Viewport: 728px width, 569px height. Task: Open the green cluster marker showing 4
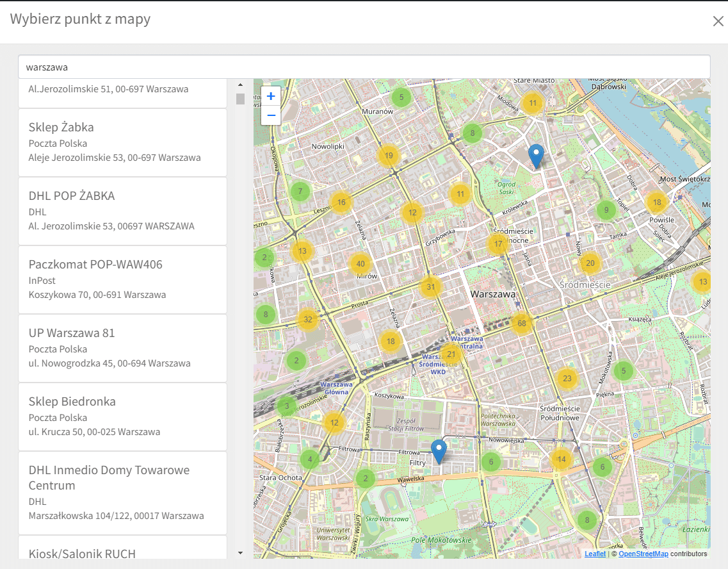point(310,459)
